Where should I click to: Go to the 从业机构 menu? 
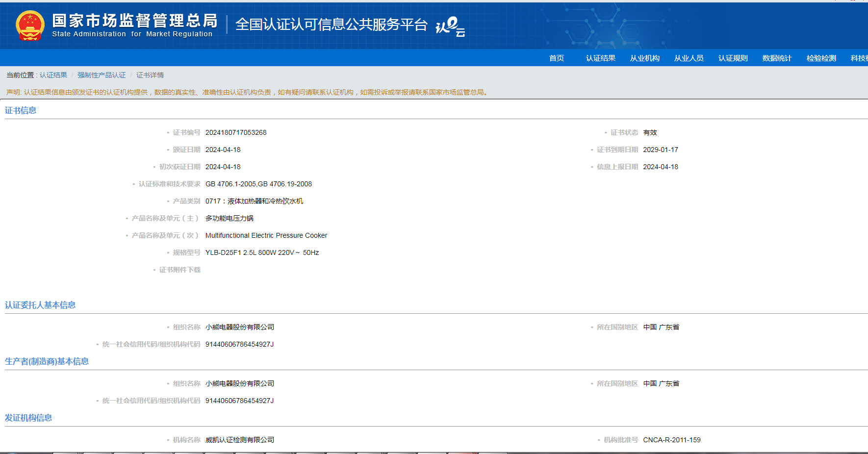coord(645,58)
